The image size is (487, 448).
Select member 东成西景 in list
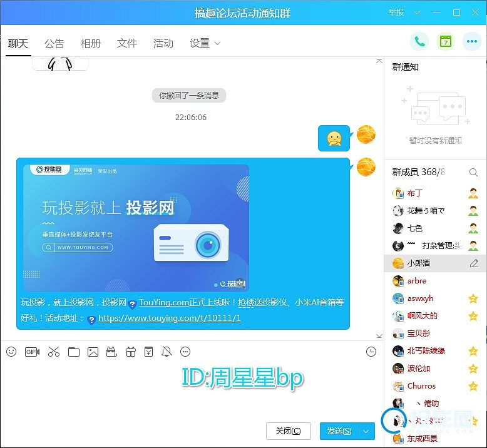point(435,439)
